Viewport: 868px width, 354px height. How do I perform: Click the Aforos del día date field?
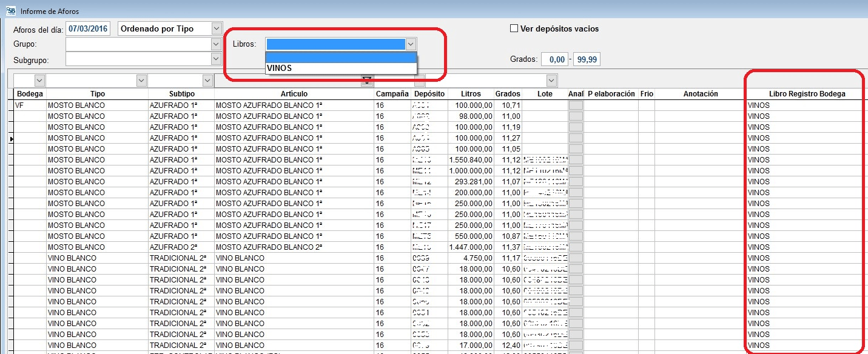pos(89,29)
